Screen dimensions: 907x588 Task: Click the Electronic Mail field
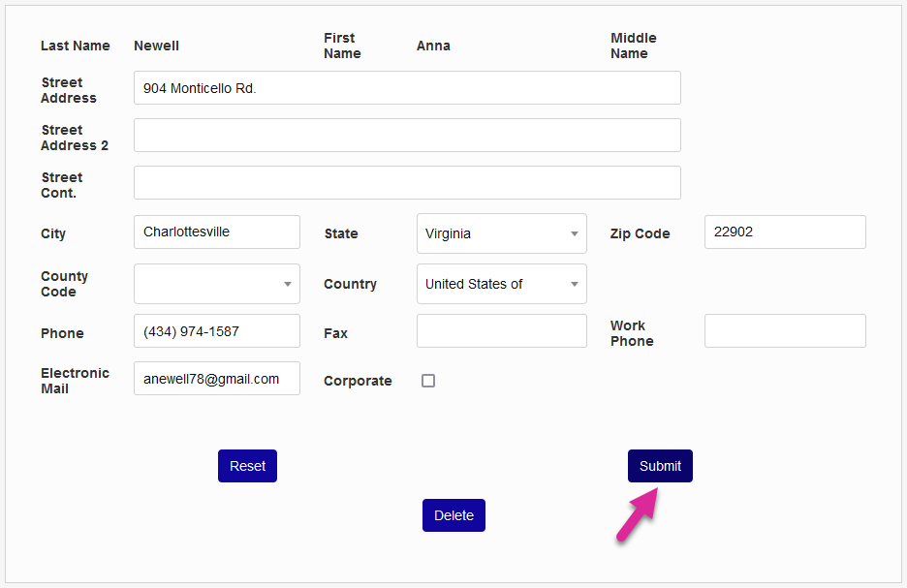(x=217, y=379)
